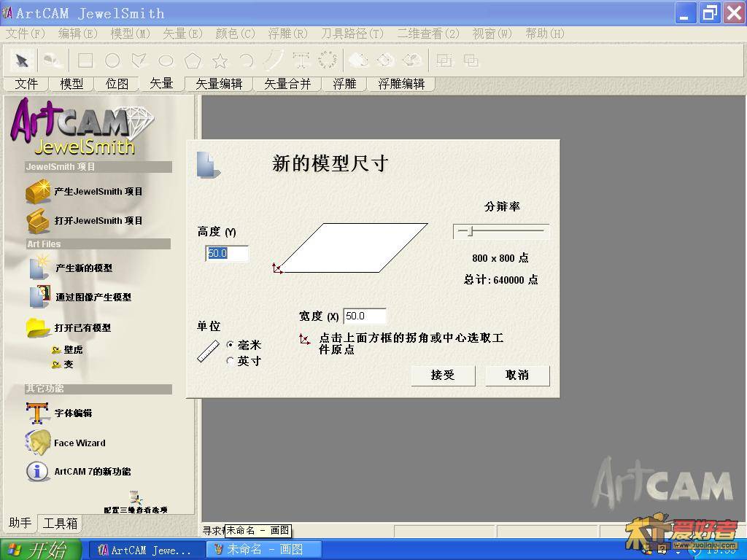Select the polyline vector tool
The height and width of the screenshot is (560, 747).
tap(139, 61)
